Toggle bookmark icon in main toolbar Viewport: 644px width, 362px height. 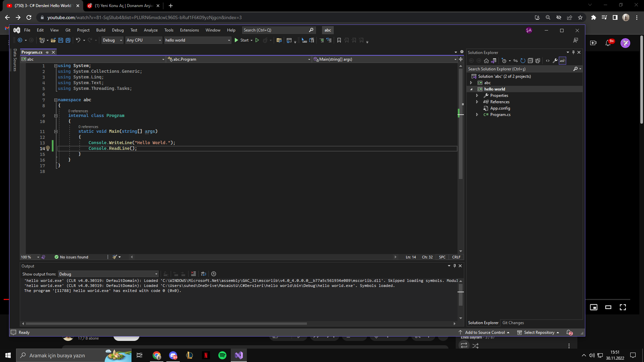[339, 40]
